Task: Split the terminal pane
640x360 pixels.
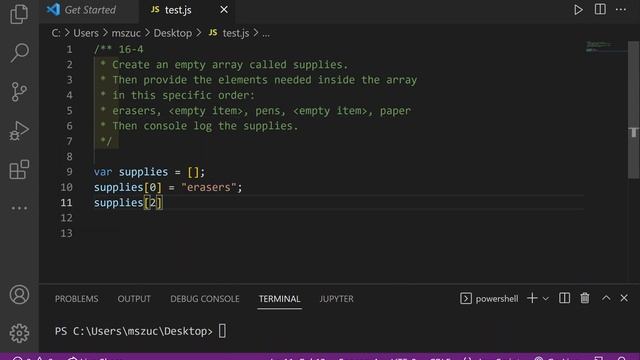Action: 564,298
